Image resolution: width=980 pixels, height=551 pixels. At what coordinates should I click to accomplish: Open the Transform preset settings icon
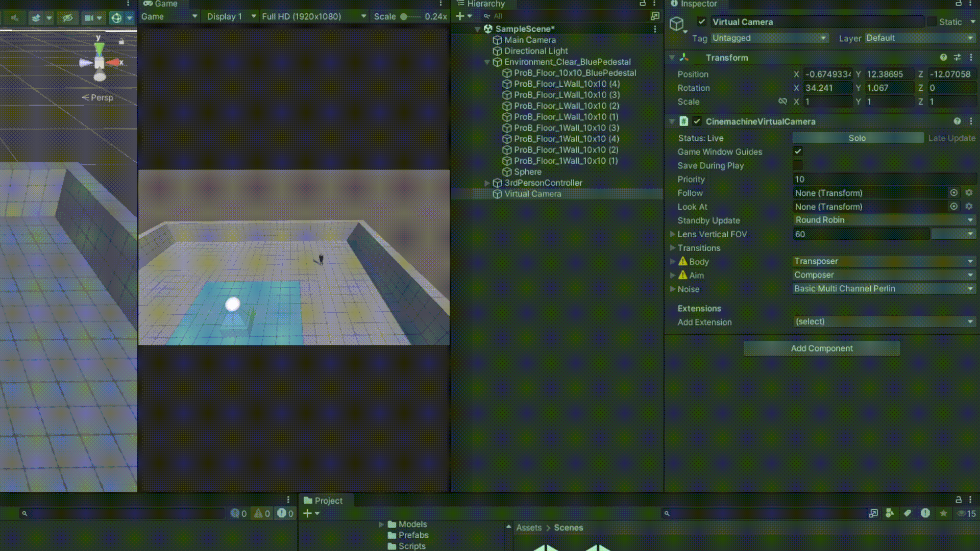957,58
